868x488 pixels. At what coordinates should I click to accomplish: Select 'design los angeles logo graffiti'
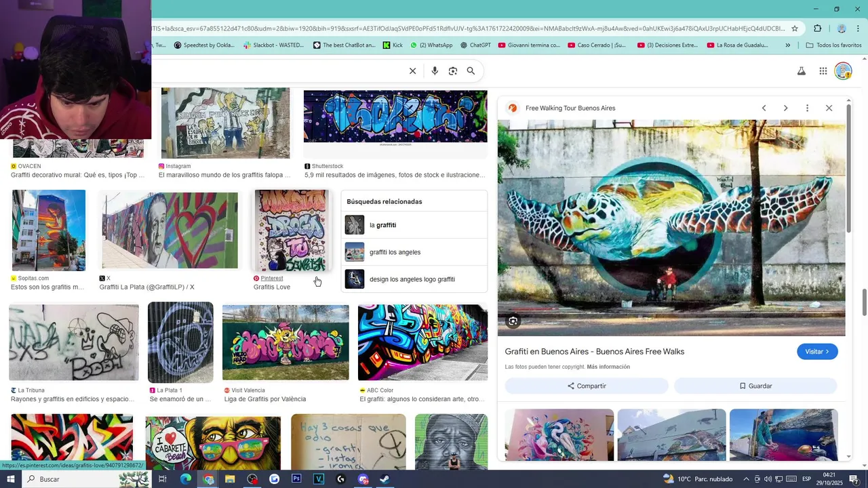click(x=414, y=279)
